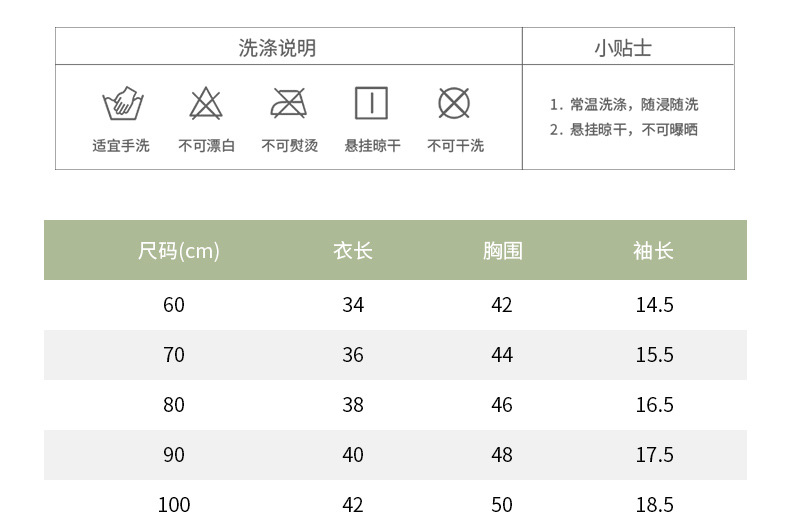Click size 60 in the table

pos(174,305)
